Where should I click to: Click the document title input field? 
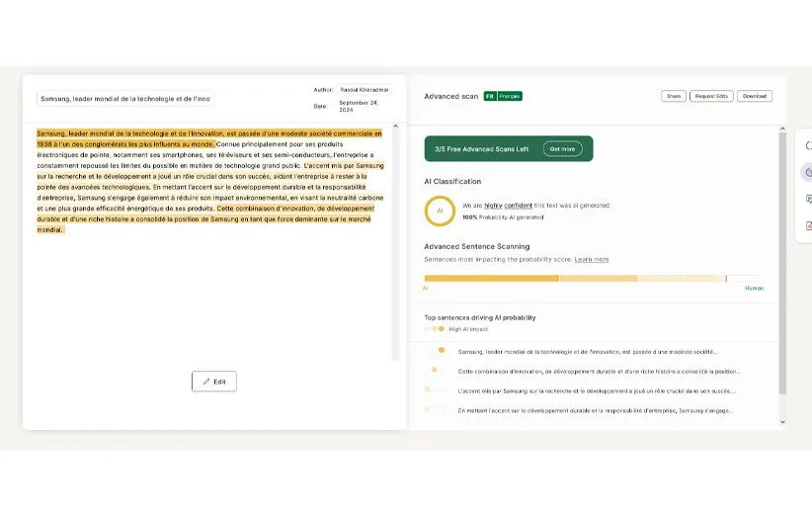125,99
